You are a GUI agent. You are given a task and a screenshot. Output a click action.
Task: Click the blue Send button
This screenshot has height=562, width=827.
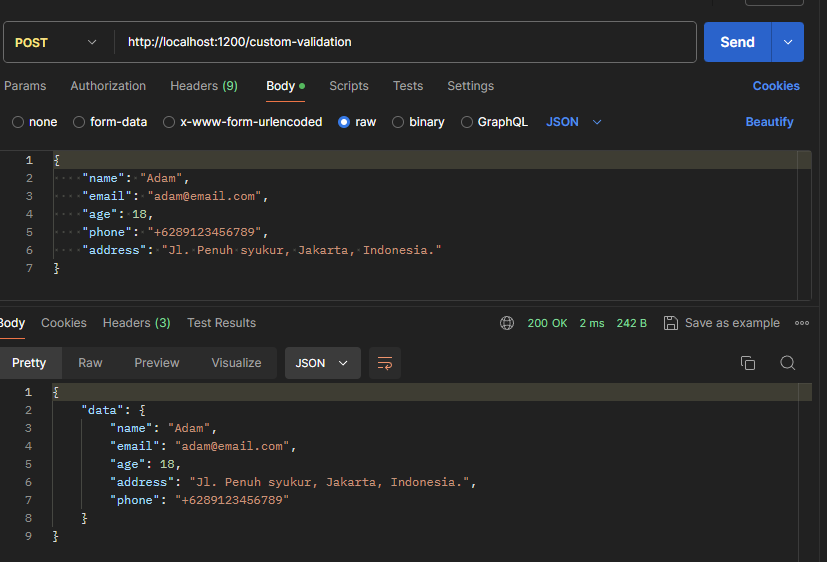tap(737, 42)
